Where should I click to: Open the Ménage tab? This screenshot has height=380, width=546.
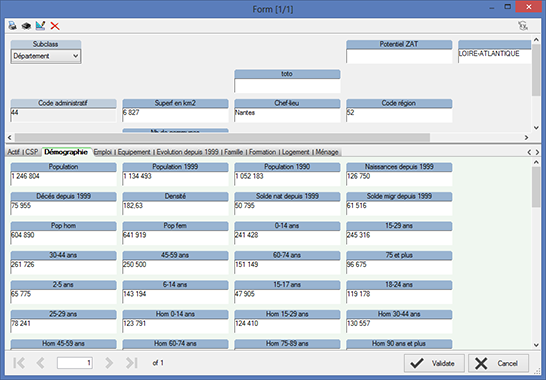(327, 152)
